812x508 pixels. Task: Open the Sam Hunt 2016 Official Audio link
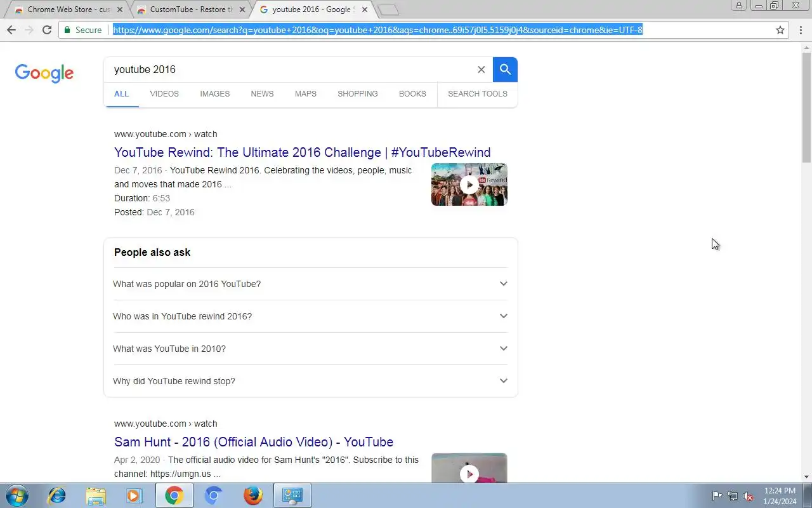254,442
